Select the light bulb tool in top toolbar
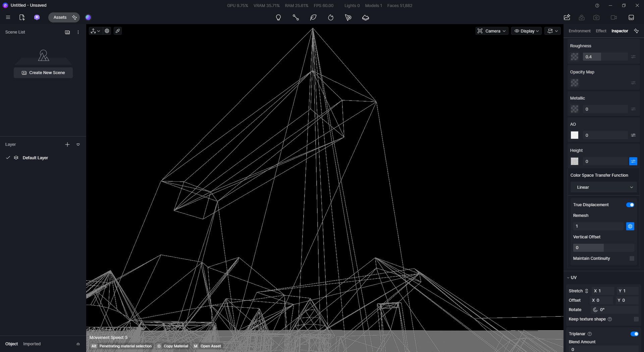Viewport: 644px width, 352px height. [278, 17]
